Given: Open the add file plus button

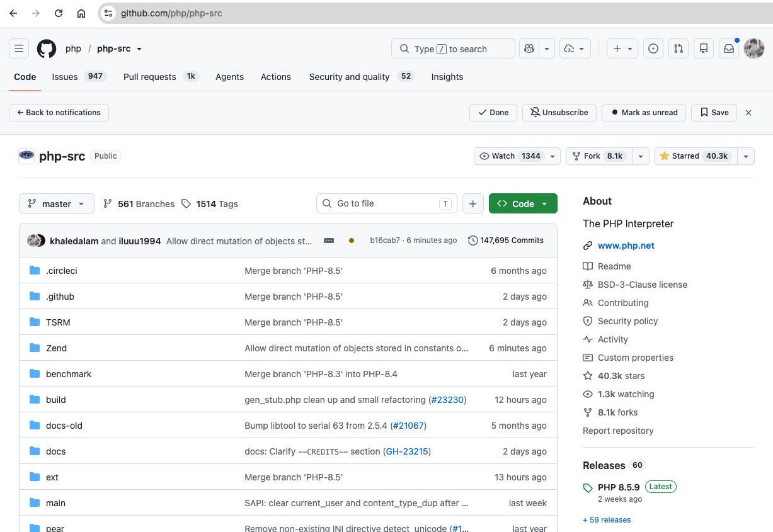Looking at the screenshot, I should click(472, 203).
